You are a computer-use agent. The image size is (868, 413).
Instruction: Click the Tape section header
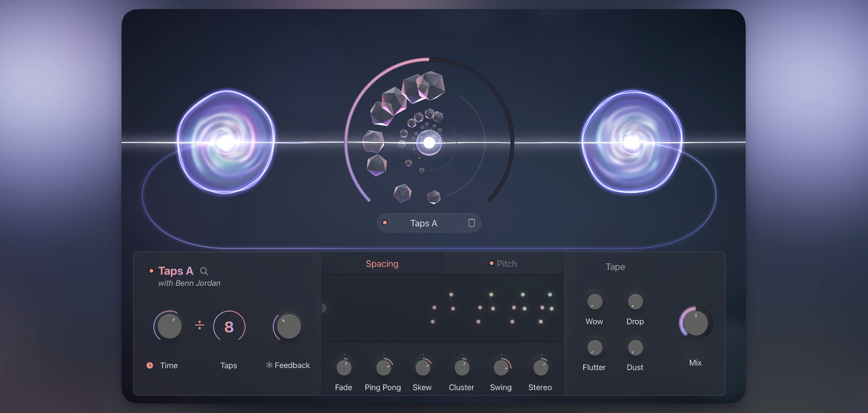coord(615,267)
